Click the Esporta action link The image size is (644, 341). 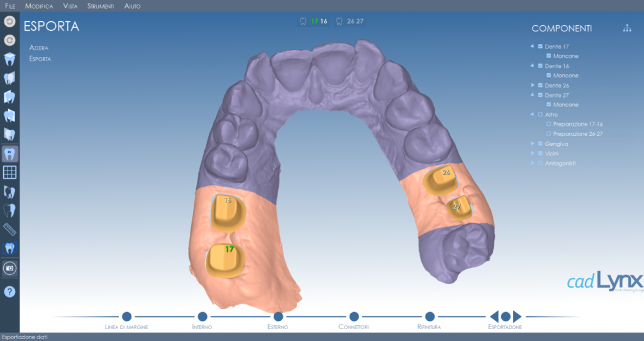tap(40, 59)
